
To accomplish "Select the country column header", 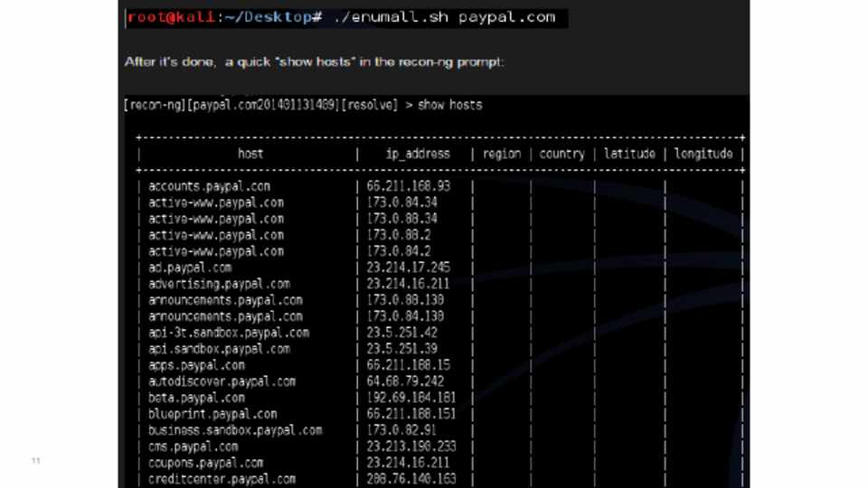I will (x=561, y=154).
